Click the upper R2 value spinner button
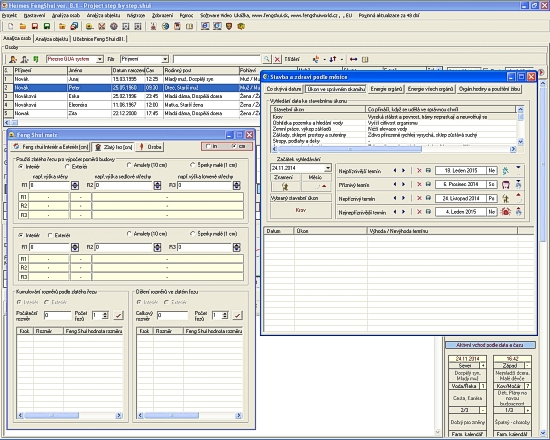This screenshot has height=440, width=550. coord(157,185)
